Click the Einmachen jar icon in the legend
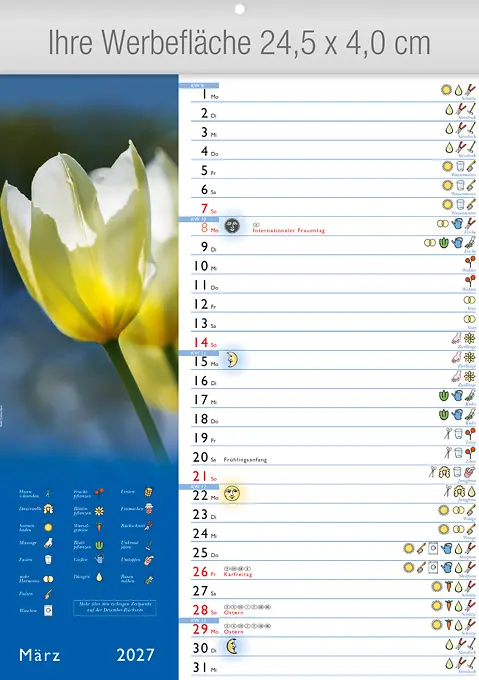Viewport: 479px width, 680px height. tap(149, 509)
